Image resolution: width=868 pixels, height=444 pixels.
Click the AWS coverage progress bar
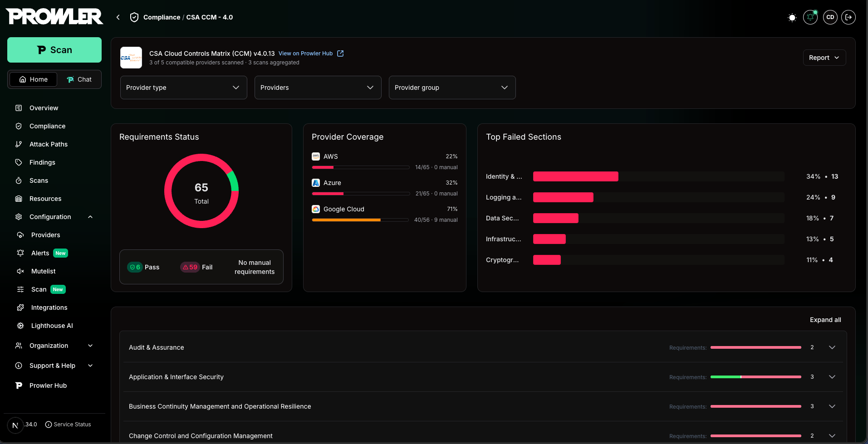pyautogui.click(x=361, y=167)
